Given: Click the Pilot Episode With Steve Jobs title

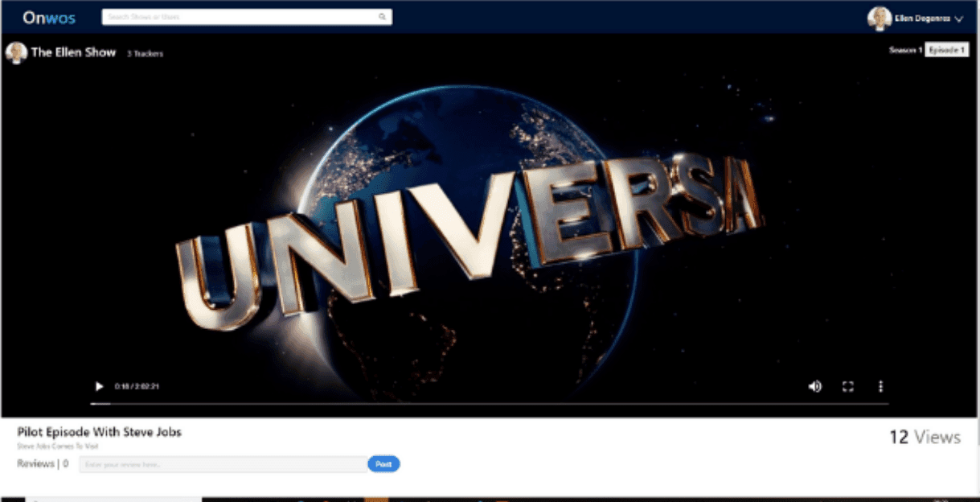Looking at the screenshot, I should (x=100, y=432).
